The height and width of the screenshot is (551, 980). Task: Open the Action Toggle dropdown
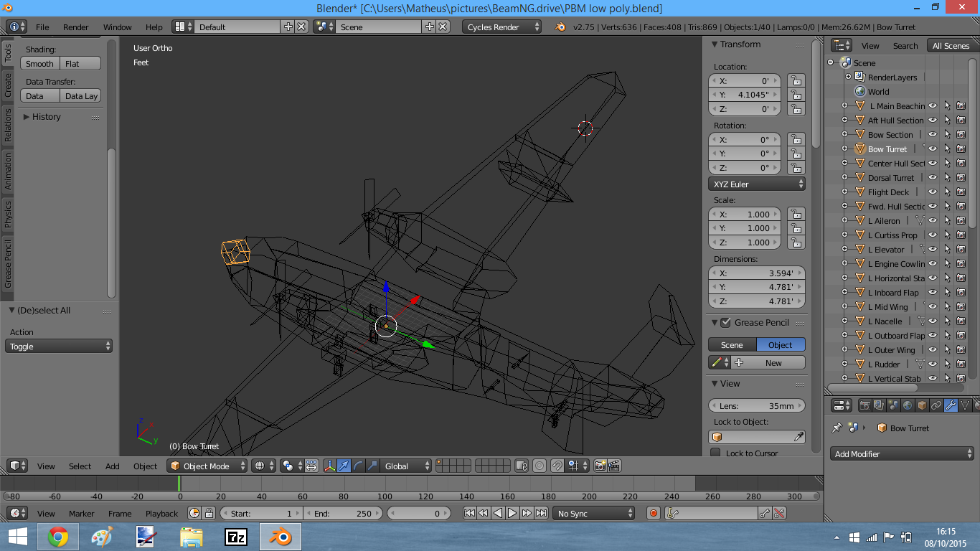(x=59, y=346)
